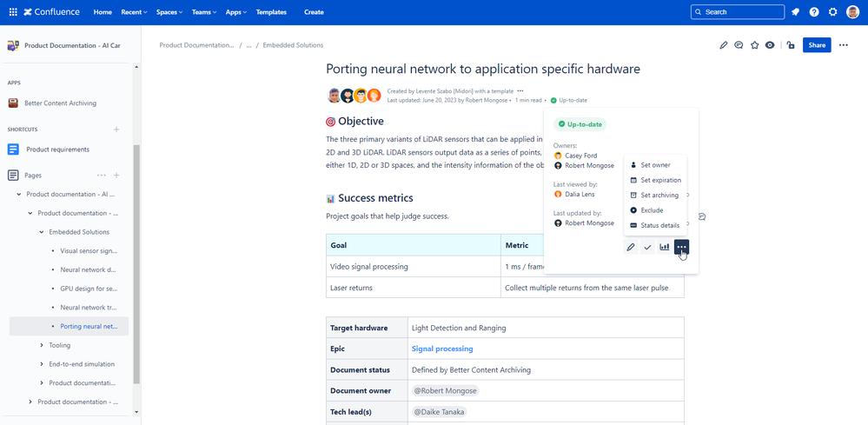868x425 pixels.
Task: Open the statistics chart icon in status popup
Action: pyautogui.click(x=665, y=248)
